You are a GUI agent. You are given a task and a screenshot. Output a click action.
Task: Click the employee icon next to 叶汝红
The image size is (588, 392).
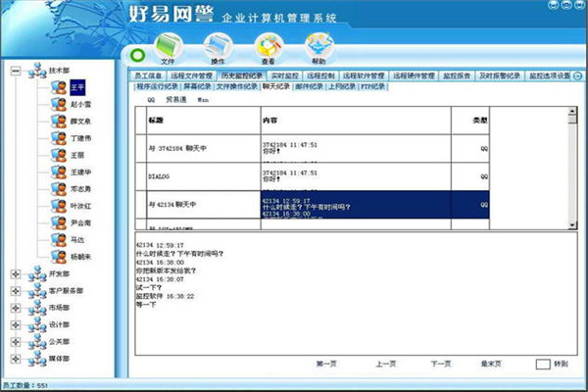[59, 206]
